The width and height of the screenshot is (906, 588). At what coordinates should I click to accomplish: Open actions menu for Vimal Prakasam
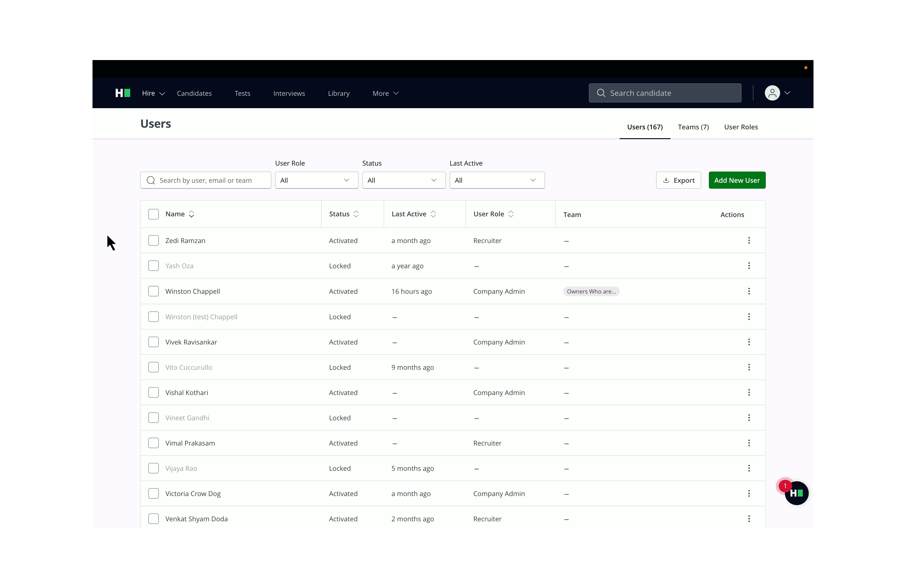749,443
